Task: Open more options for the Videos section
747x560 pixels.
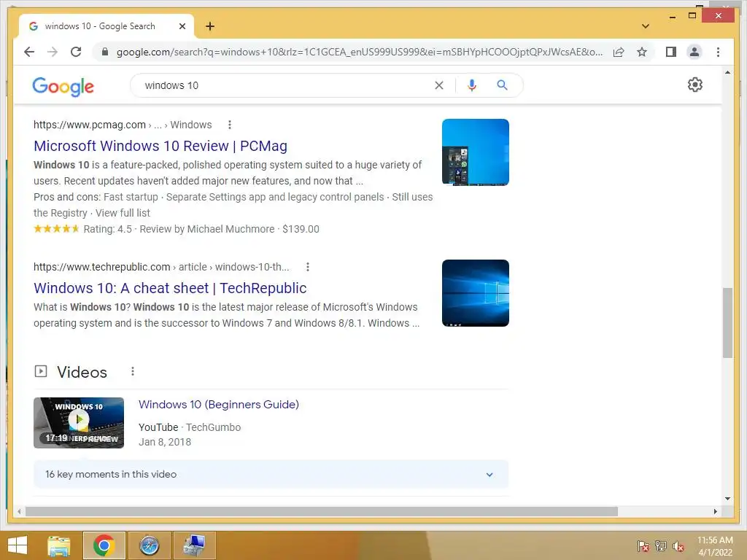Action: point(133,371)
